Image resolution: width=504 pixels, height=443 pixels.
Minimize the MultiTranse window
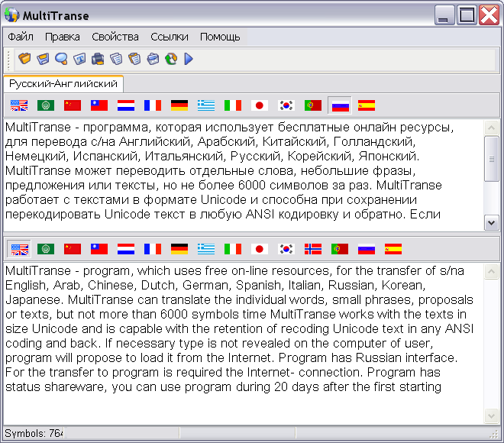coord(445,15)
